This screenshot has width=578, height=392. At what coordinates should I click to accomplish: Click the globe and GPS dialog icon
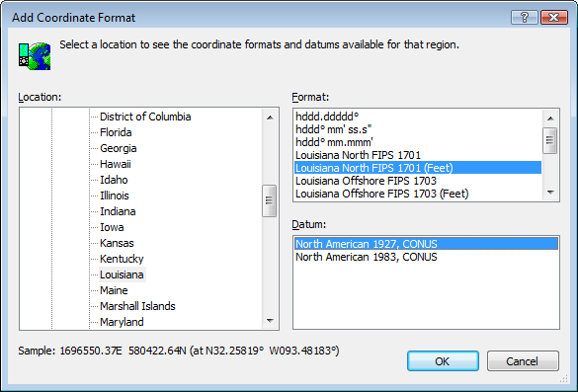pos(35,56)
